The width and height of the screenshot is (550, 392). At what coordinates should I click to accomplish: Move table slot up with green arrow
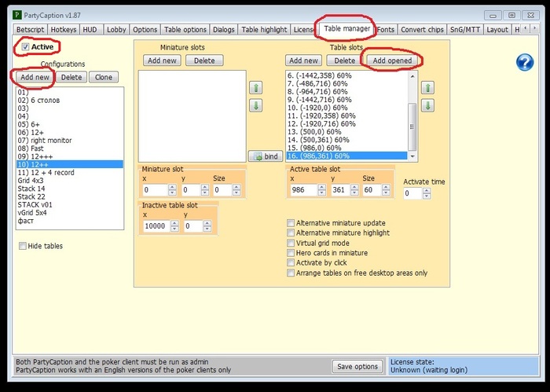pyautogui.click(x=427, y=88)
